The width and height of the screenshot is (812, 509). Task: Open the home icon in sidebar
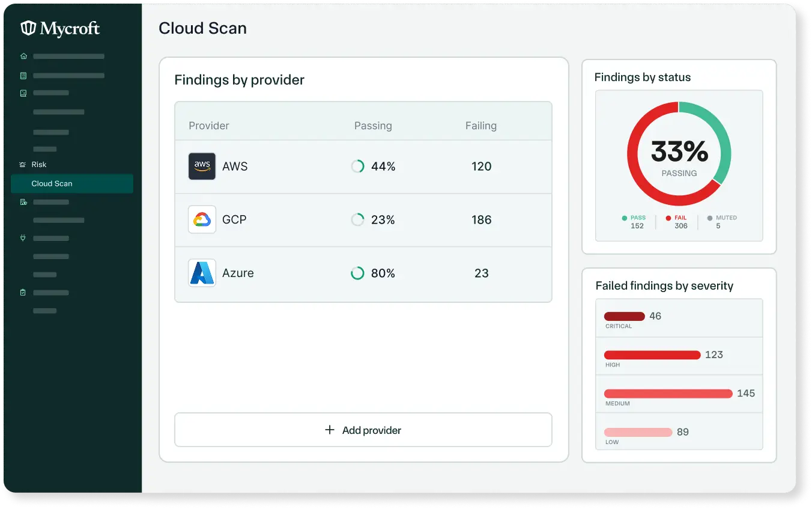(23, 56)
